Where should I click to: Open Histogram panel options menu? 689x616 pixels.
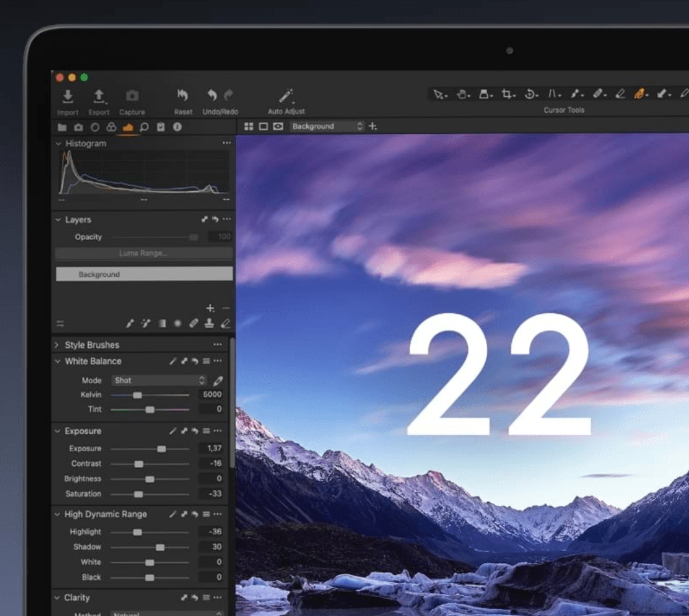226,143
